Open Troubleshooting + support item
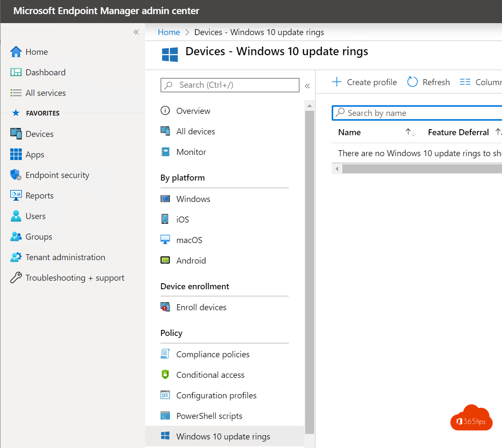Viewport: 502px width, 448px height. [x=74, y=278]
